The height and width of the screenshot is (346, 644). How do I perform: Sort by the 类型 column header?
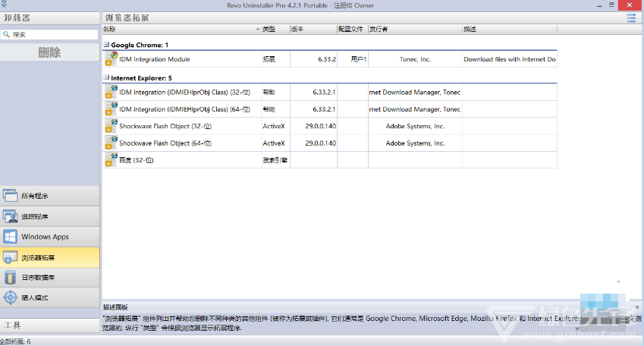pyautogui.click(x=275, y=29)
